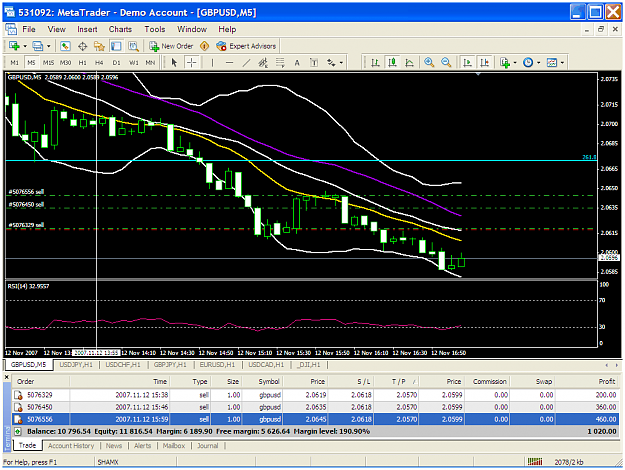
Task: Select the cursor arrow tool
Action: tap(174, 63)
